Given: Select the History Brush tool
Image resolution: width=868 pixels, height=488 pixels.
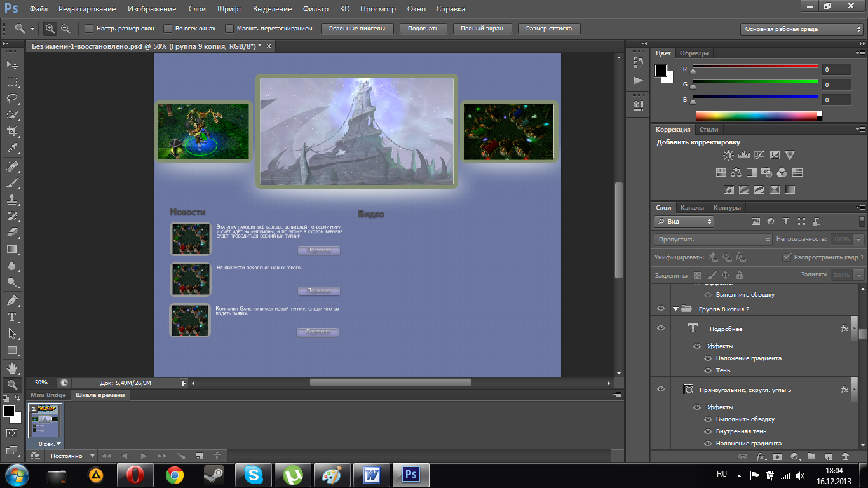Looking at the screenshot, I should 12,216.
